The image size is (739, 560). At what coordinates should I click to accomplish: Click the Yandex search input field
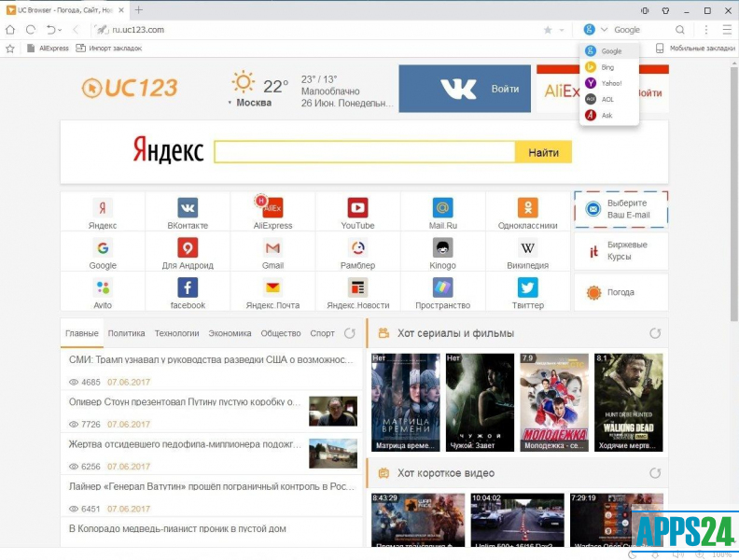coord(364,152)
